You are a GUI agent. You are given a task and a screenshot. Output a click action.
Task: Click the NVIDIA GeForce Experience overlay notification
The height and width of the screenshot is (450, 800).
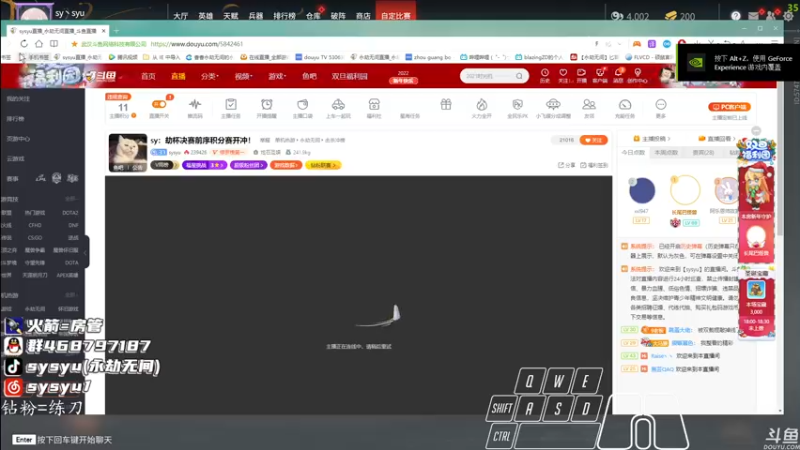point(738,62)
